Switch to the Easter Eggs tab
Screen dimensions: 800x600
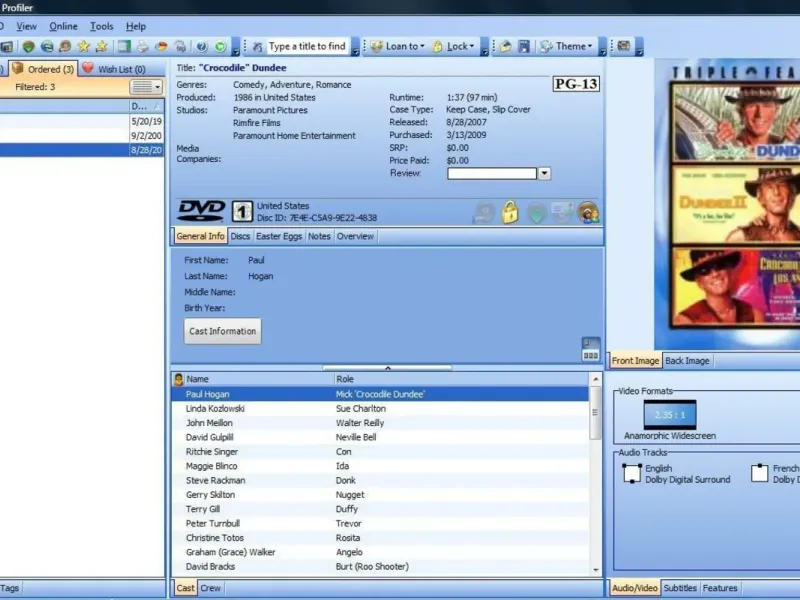[279, 236]
